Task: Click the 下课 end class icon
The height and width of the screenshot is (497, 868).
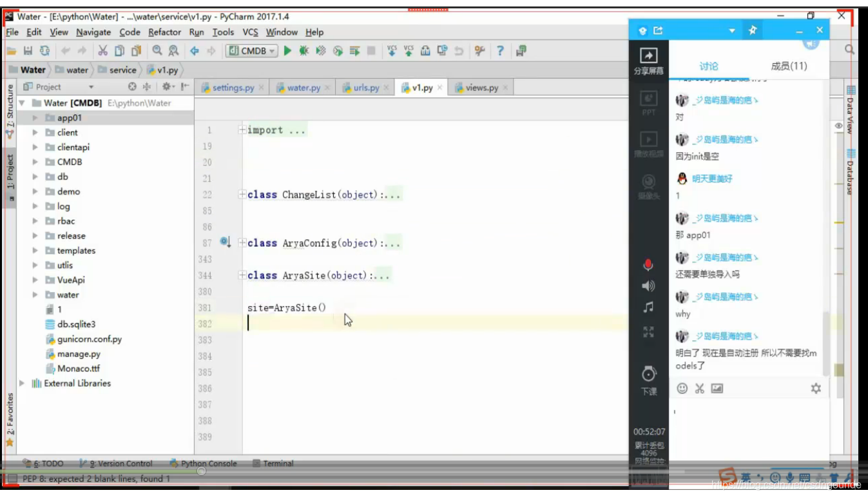Action: (648, 381)
